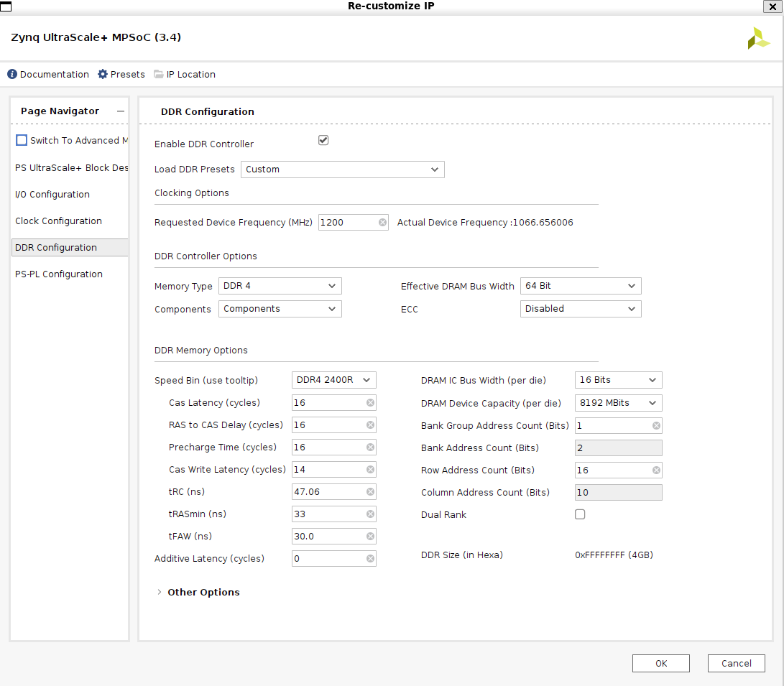Clear the RAS to CAS Delay value
The width and height of the screenshot is (784, 686).
pyautogui.click(x=371, y=425)
